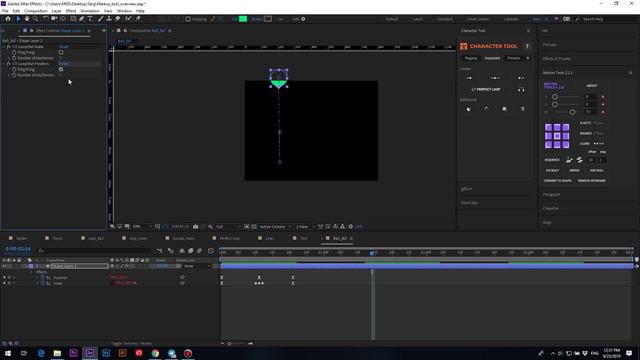Screen dimensions: 640x360
Task: Enable the Snapping checkbox
Action: pyautogui.click(x=188, y=19)
